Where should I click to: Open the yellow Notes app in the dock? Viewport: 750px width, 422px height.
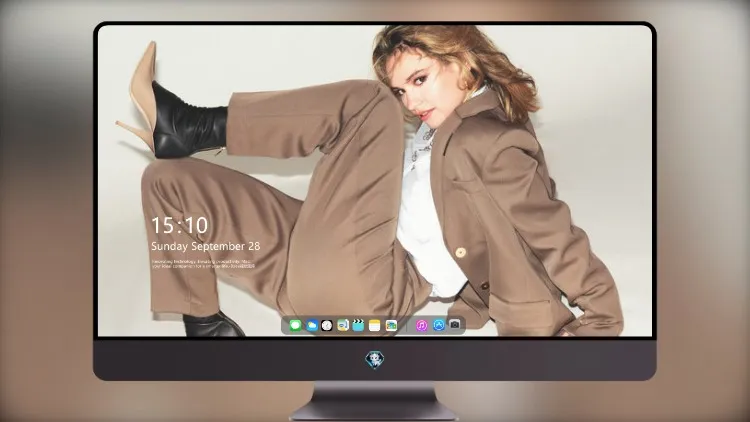click(x=375, y=325)
